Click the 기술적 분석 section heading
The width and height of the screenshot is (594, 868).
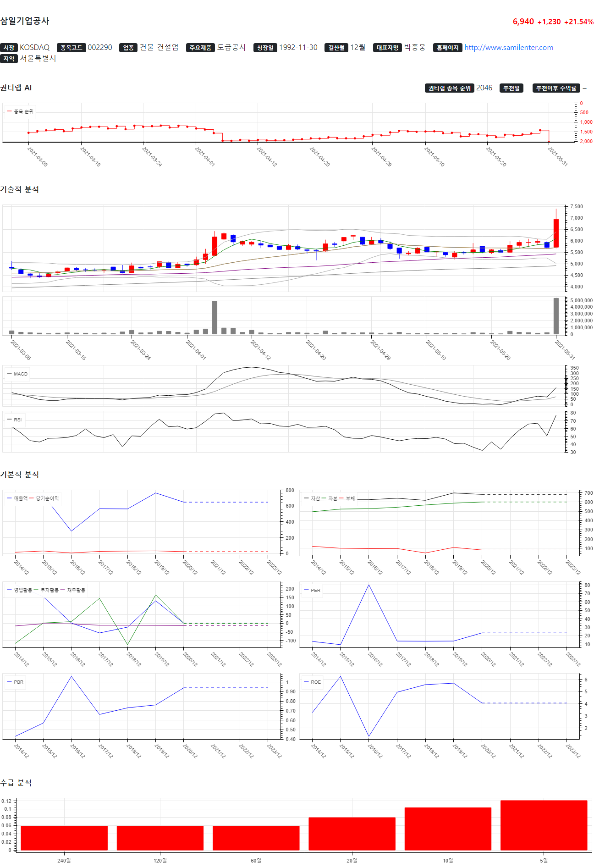(x=19, y=189)
